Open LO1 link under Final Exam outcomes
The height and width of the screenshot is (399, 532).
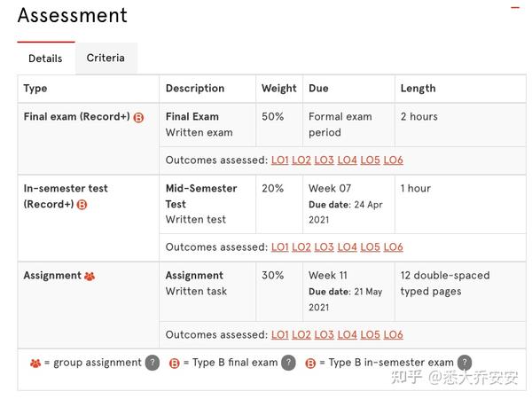[x=280, y=160]
